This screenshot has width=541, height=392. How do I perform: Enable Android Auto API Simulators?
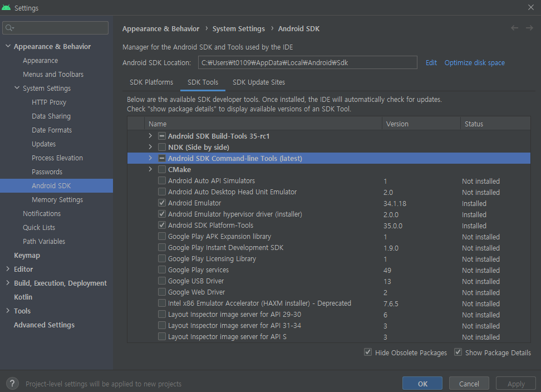(162, 180)
